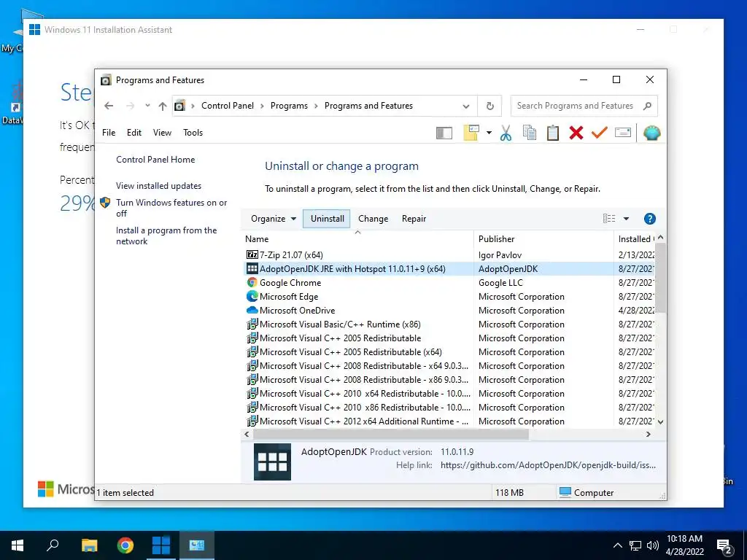Click the Cut scissors toolbar icon
747x560 pixels.
click(x=506, y=133)
